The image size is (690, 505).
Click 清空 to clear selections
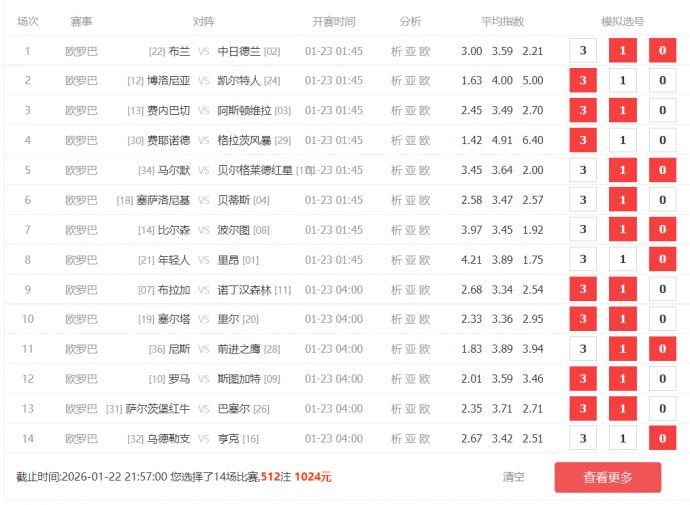[513, 477]
